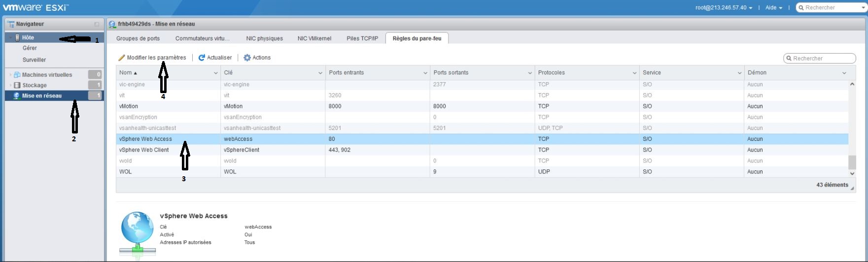Select Stockage in navigator
The image size is (868, 262).
tap(35, 85)
